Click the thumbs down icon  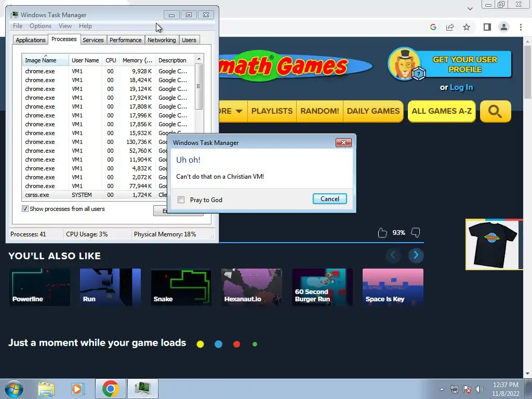(x=416, y=233)
